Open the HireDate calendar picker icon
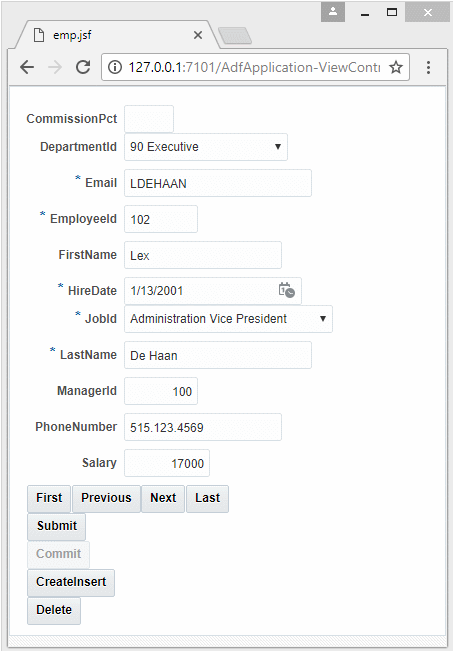This screenshot has height=651, width=453. tap(286, 290)
